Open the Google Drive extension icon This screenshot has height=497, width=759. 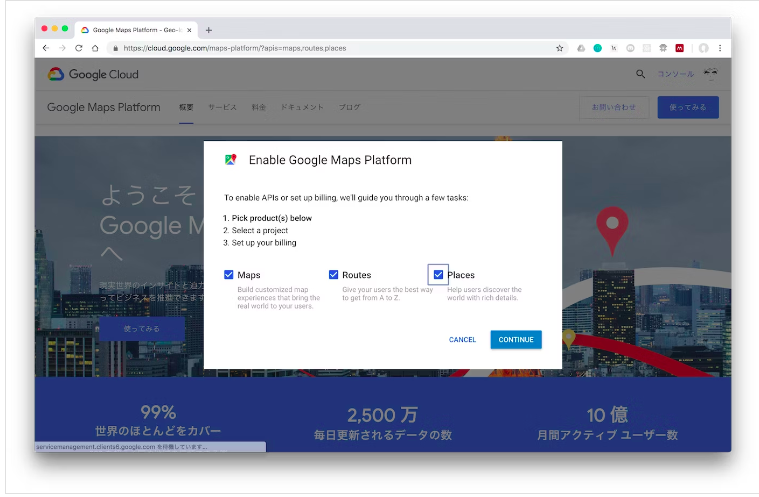pos(581,48)
